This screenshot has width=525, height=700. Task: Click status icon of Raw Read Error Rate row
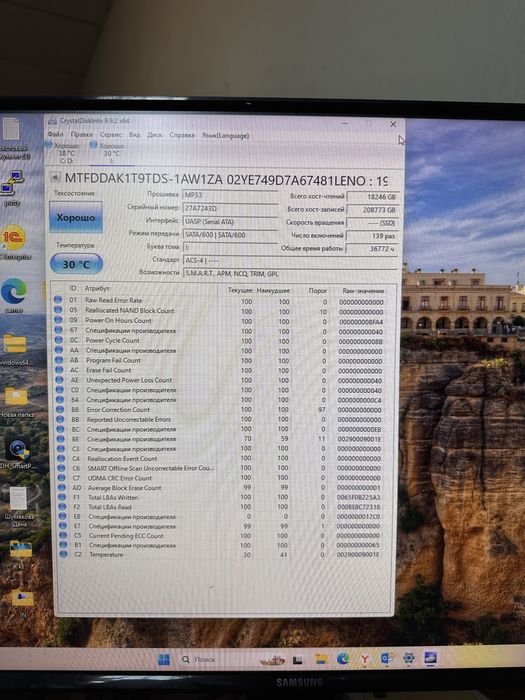pyautogui.click(x=58, y=300)
